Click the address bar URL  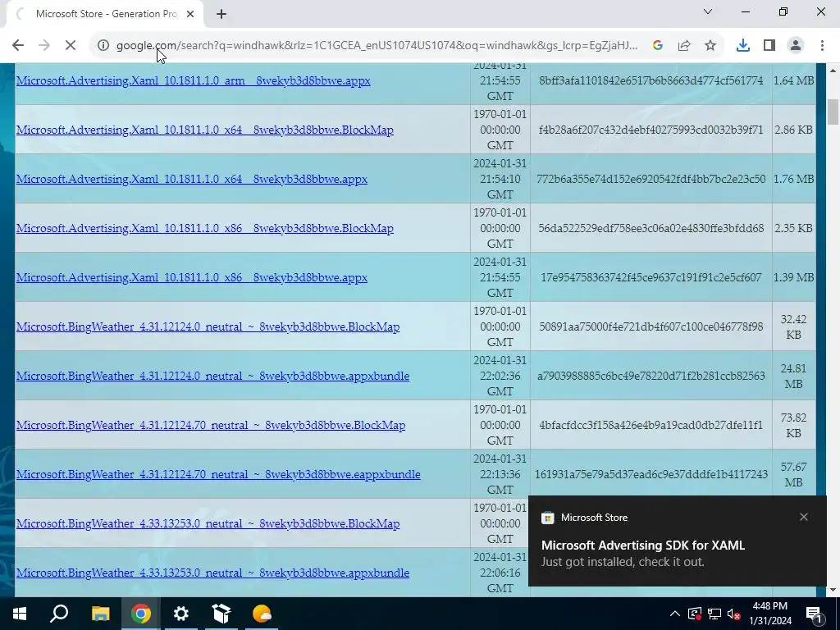[x=377, y=46]
